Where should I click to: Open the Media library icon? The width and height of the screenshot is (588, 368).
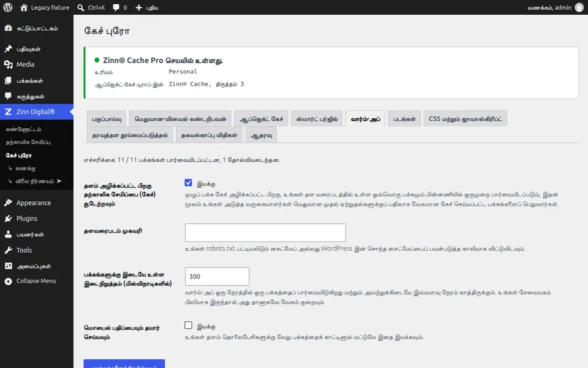[8, 64]
